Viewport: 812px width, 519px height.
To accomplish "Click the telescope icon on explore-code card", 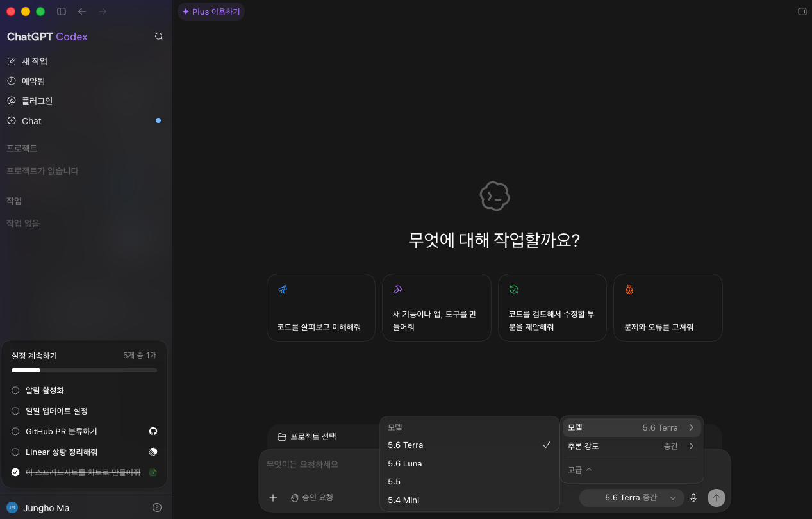I will click(x=283, y=290).
